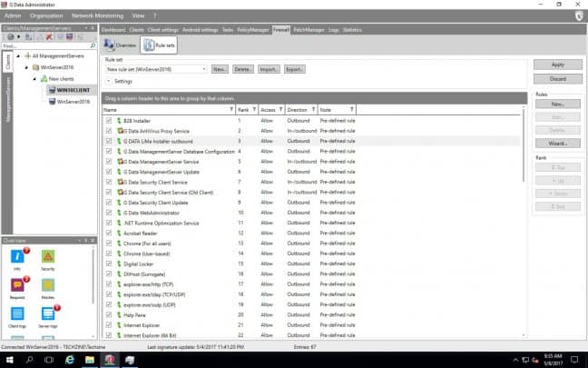Click the filter icon on Rank column
588x368 pixels.
254,109
